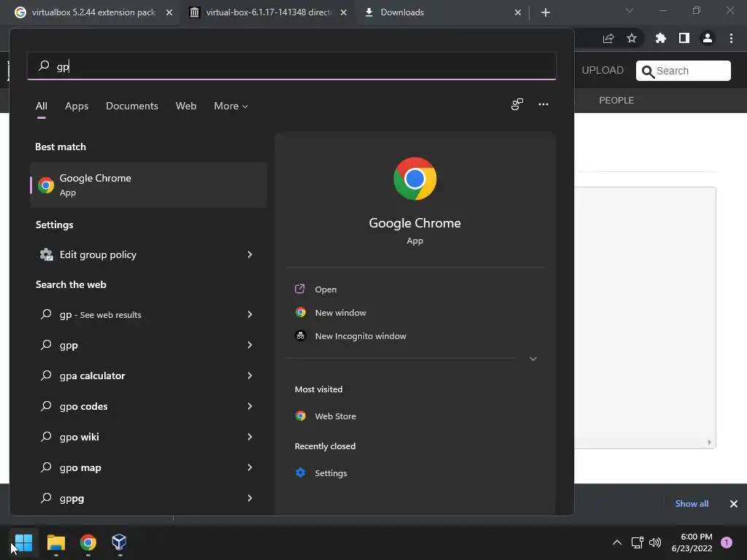Click the Chrome icon in the taskbar
The height and width of the screenshot is (560, 747).
point(88,542)
